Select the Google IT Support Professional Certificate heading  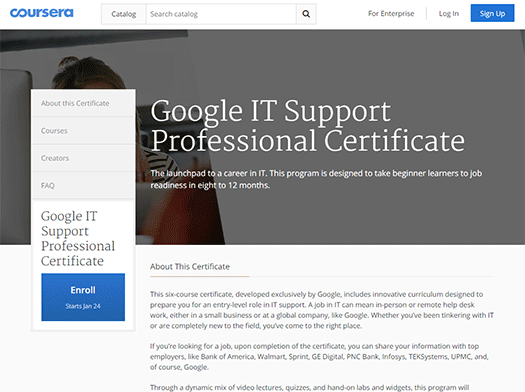click(x=307, y=126)
